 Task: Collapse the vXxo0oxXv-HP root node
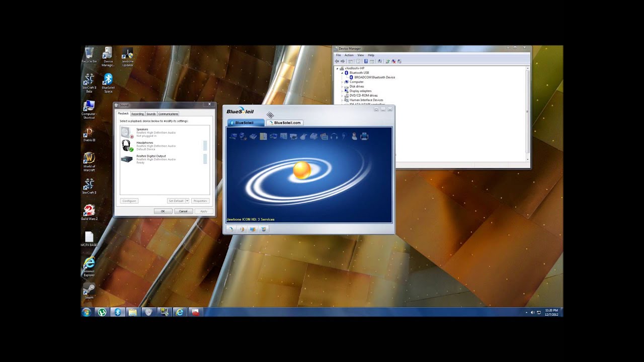click(338, 68)
